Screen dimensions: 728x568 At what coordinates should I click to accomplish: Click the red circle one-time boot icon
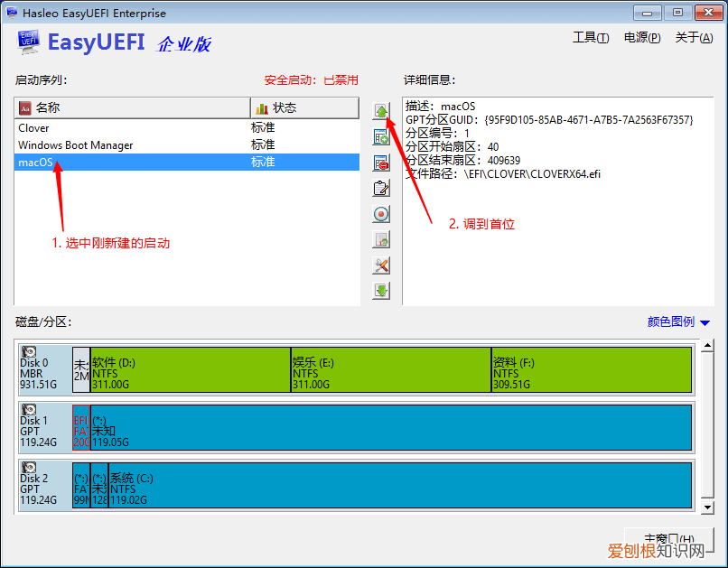(x=381, y=214)
